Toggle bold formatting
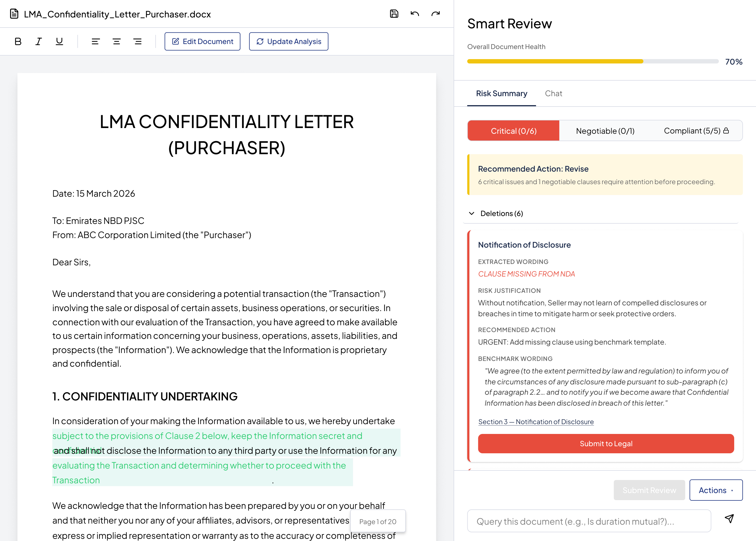756x541 pixels. click(x=18, y=41)
